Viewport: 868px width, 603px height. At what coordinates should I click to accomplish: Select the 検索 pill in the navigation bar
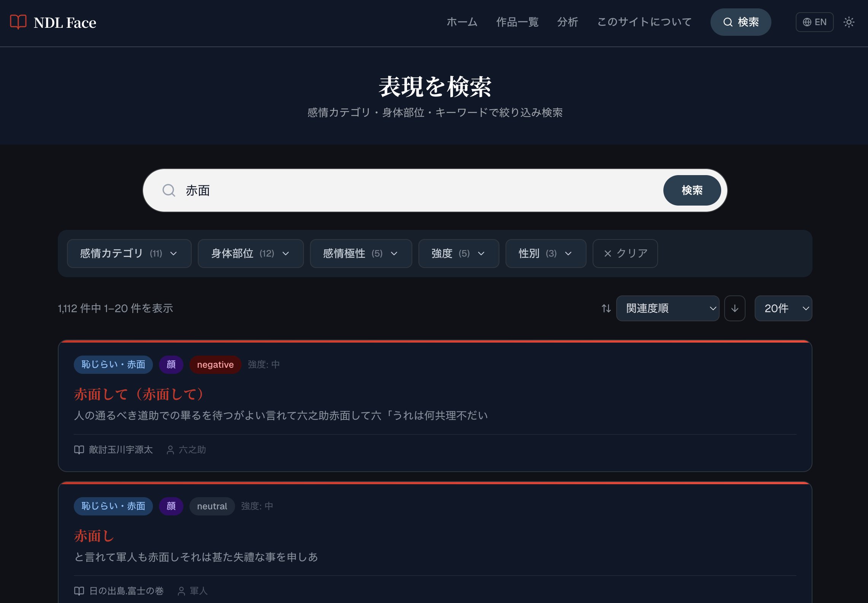coord(741,22)
